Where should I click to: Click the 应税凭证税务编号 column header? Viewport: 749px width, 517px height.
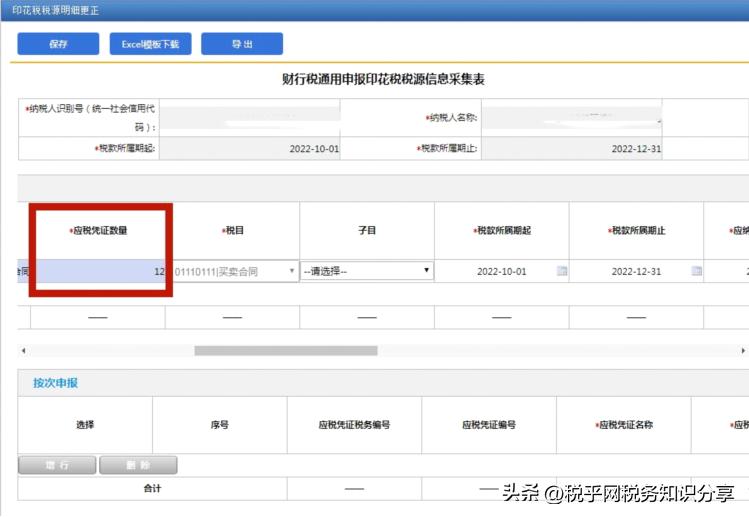click(354, 424)
